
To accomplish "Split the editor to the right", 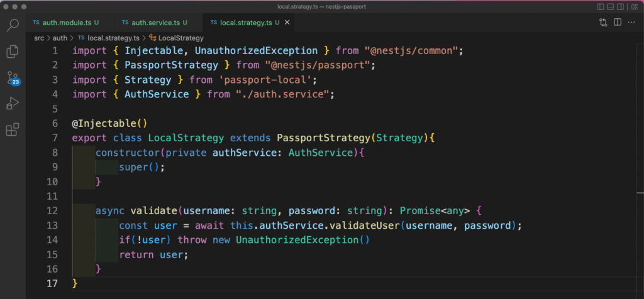I will [618, 23].
